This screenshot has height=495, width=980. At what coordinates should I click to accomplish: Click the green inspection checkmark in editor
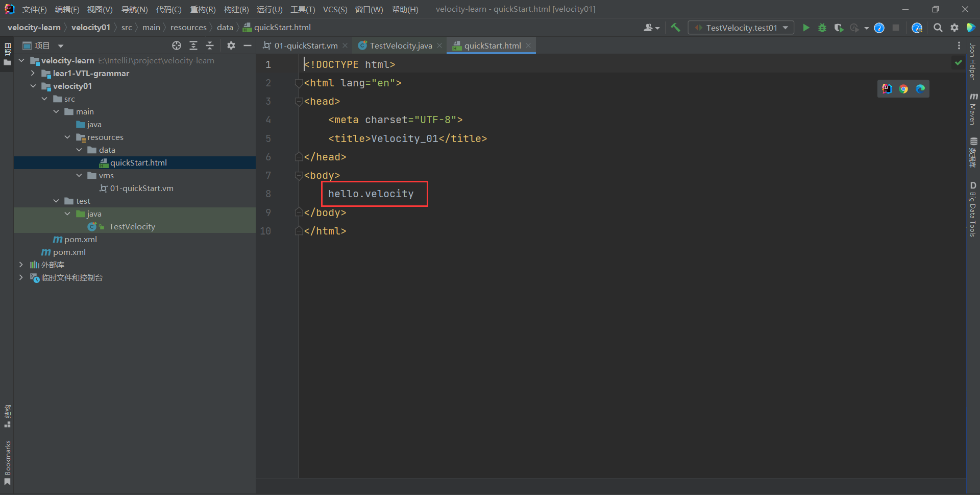(959, 62)
